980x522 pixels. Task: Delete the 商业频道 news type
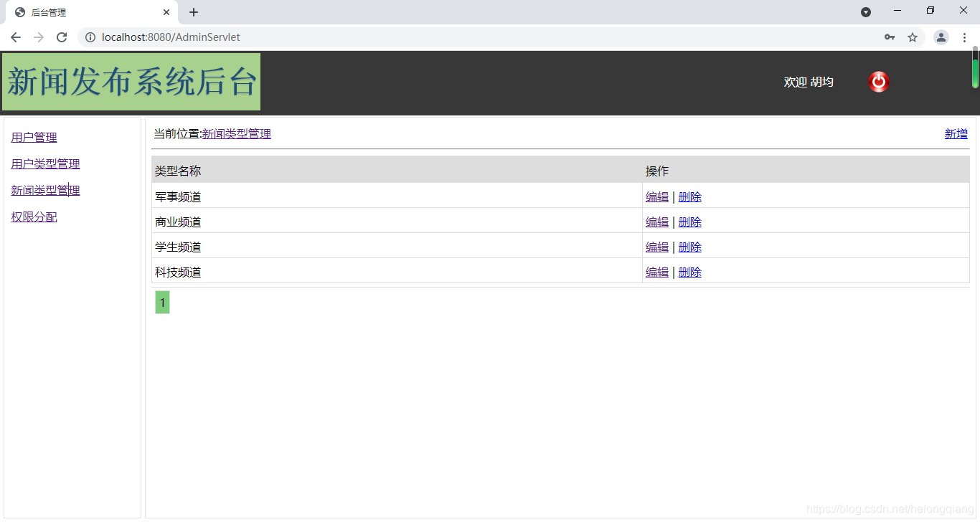tap(689, 221)
